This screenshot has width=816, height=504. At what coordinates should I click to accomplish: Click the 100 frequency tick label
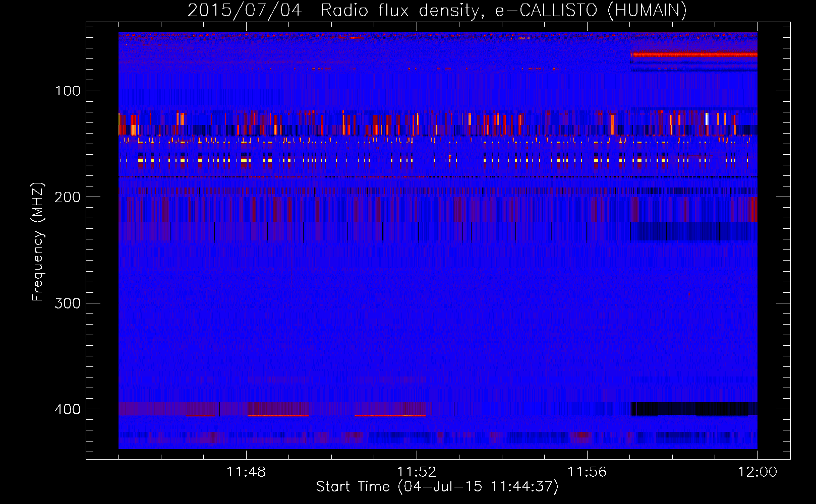coord(68,91)
